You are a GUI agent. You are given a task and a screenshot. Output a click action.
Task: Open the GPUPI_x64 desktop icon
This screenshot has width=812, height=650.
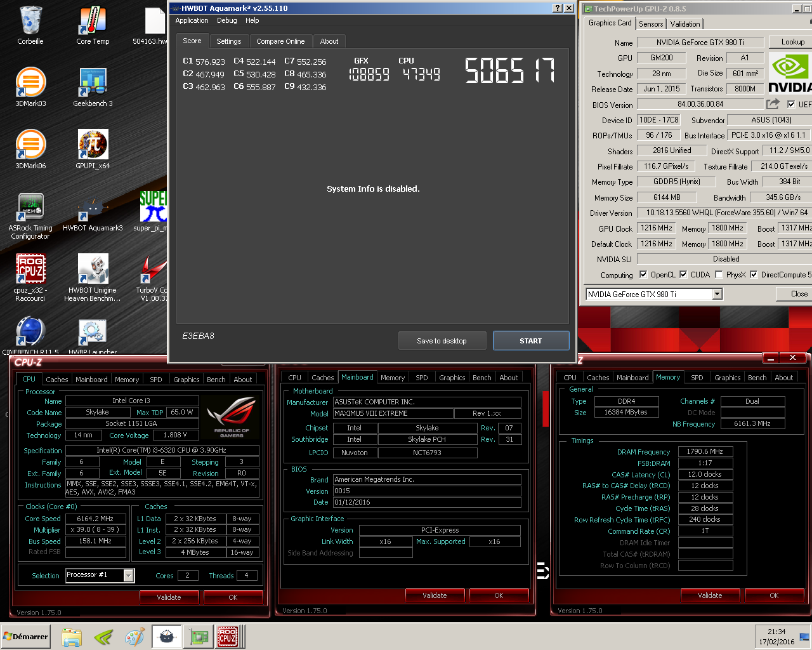[93, 149]
